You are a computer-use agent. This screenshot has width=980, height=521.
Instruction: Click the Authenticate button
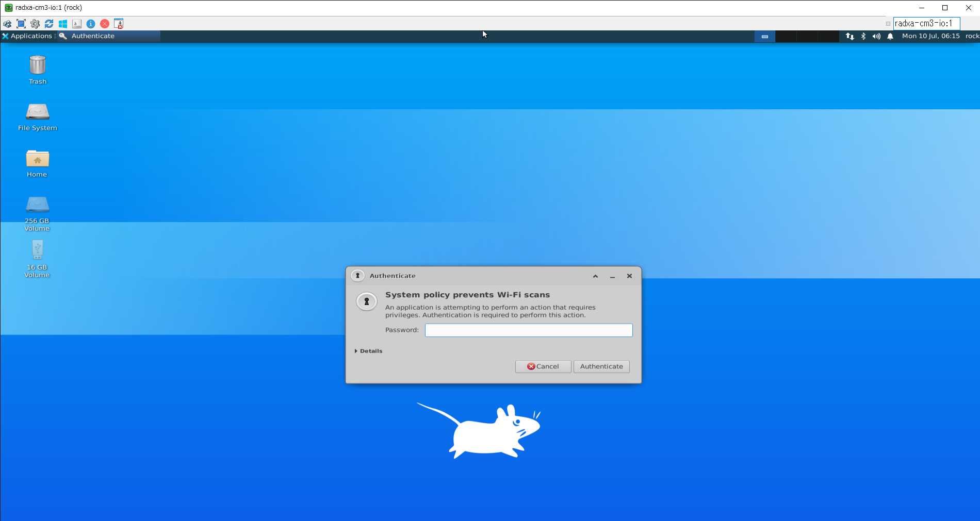coord(601,366)
